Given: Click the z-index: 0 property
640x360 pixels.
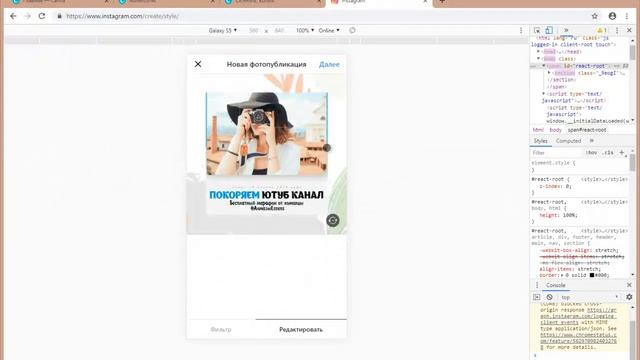Looking at the screenshot, I should pyautogui.click(x=556, y=186).
